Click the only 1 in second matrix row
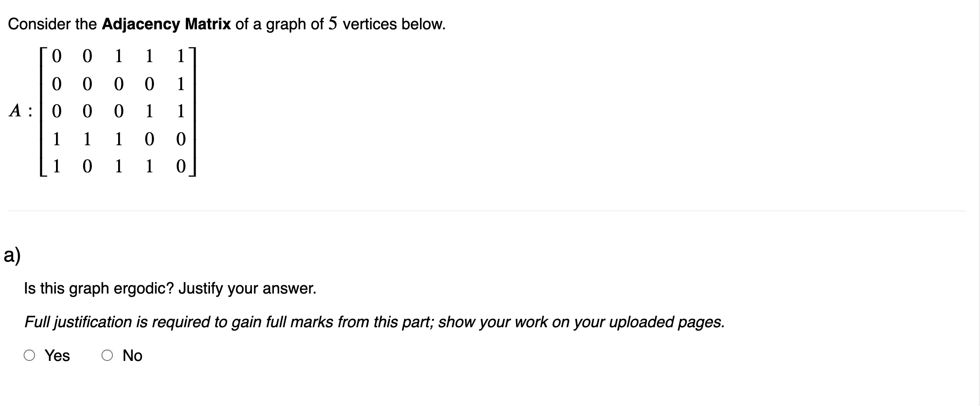980x406 pixels. coord(181,84)
